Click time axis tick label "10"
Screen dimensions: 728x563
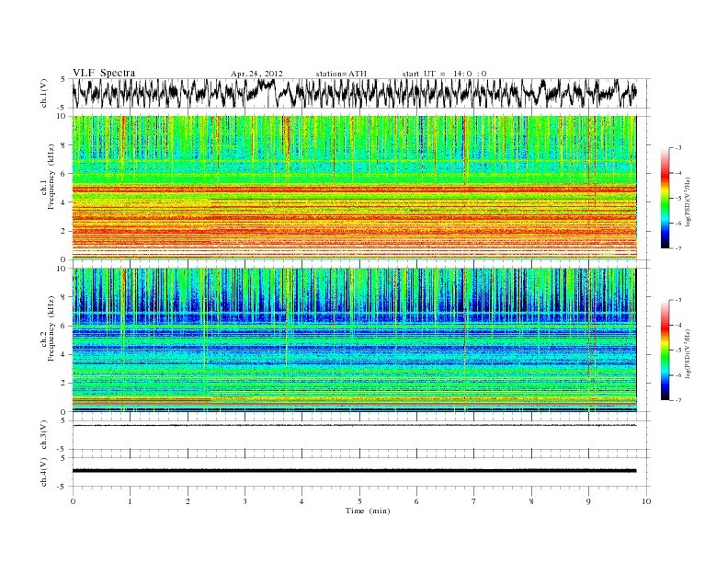click(x=646, y=501)
